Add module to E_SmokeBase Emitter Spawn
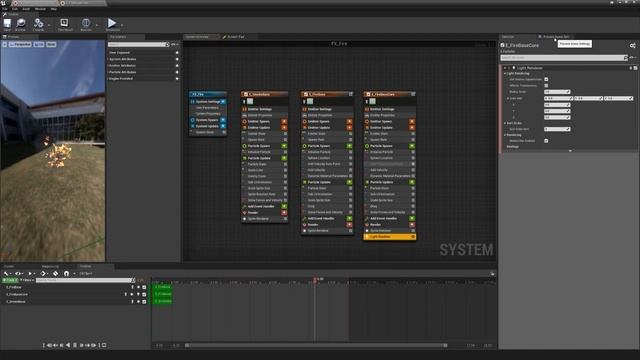 pyautogui.click(x=284, y=122)
